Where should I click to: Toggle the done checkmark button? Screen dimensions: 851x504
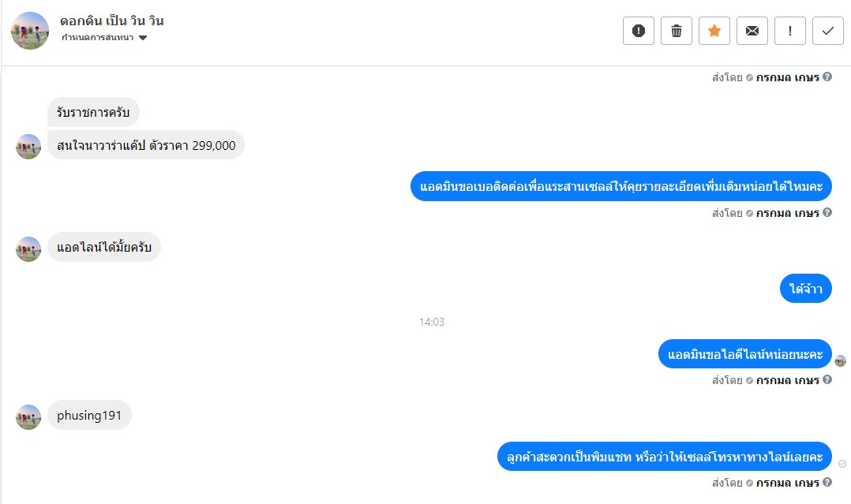[827, 31]
